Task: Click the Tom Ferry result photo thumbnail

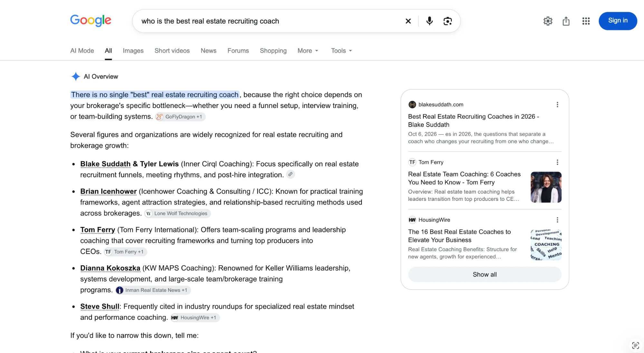Action: pyautogui.click(x=546, y=187)
